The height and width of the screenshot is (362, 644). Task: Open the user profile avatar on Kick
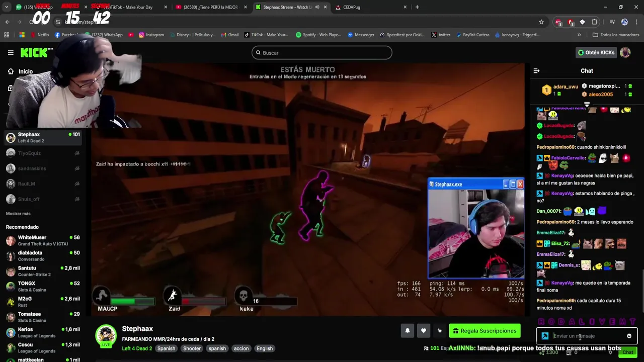click(x=625, y=52)
